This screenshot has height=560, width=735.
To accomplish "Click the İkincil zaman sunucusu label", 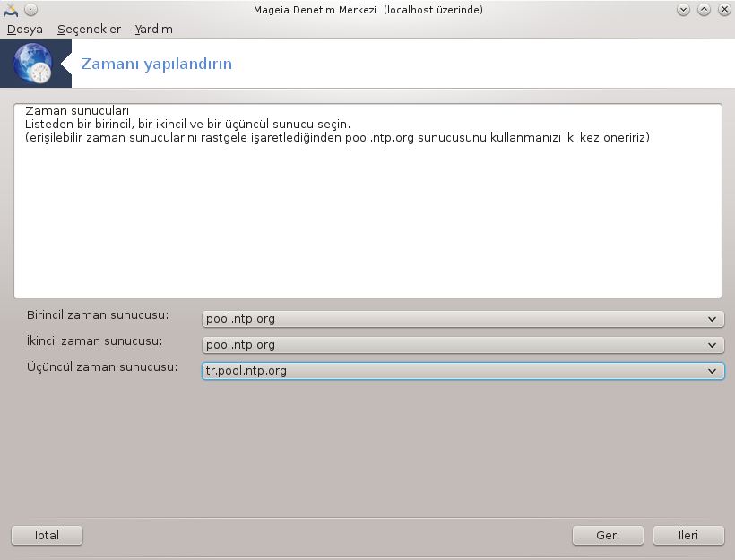I will pyautogui.click(x=95, y=340).
